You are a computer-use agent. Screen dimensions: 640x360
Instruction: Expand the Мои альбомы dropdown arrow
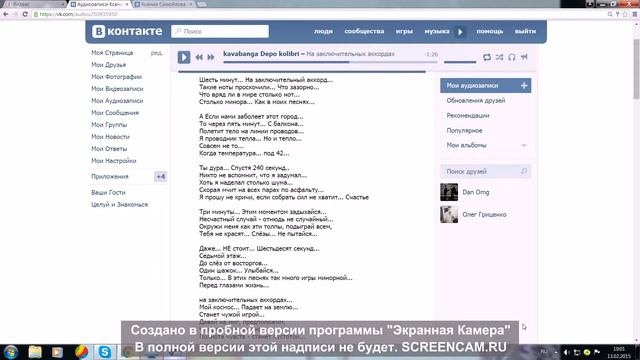[x=524, y=146]
